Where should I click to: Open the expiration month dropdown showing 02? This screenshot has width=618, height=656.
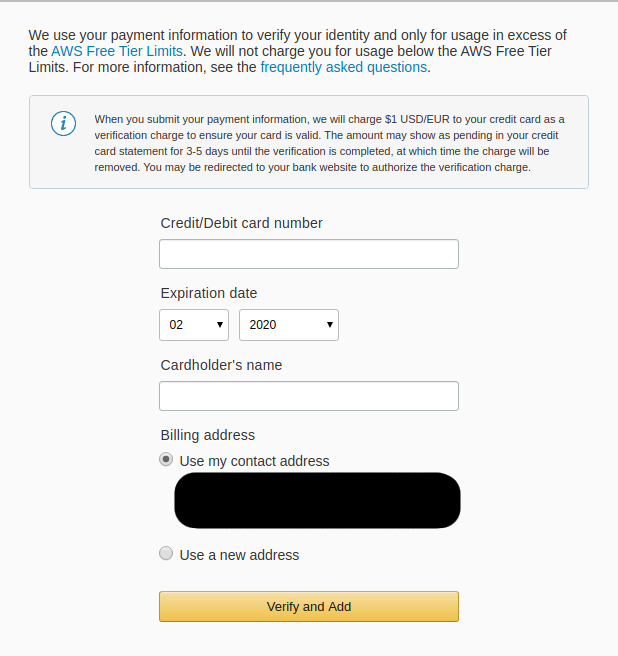(x=193, y=325)
